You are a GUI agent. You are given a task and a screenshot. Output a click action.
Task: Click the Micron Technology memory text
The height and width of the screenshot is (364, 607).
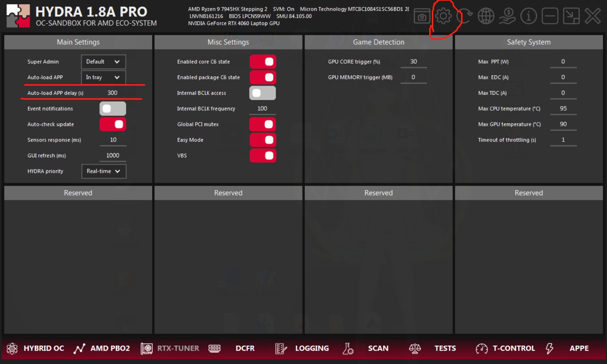pos(354,9)
